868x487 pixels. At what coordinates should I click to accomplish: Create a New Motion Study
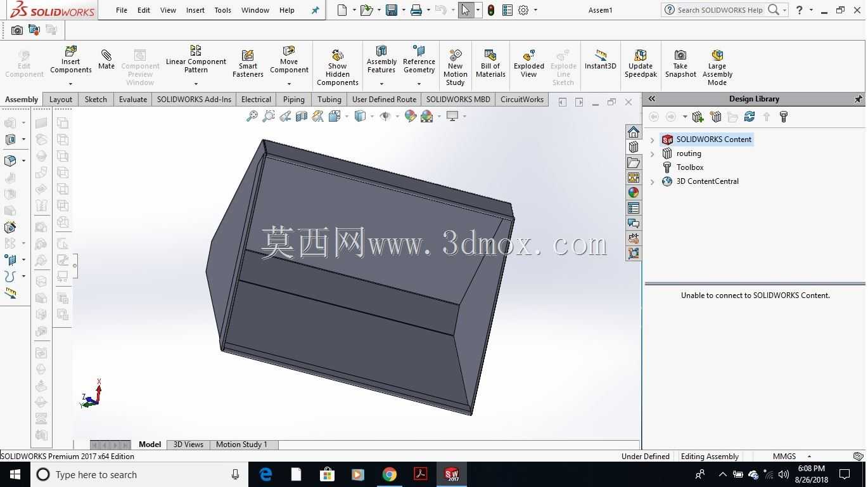tap(455, 67)
